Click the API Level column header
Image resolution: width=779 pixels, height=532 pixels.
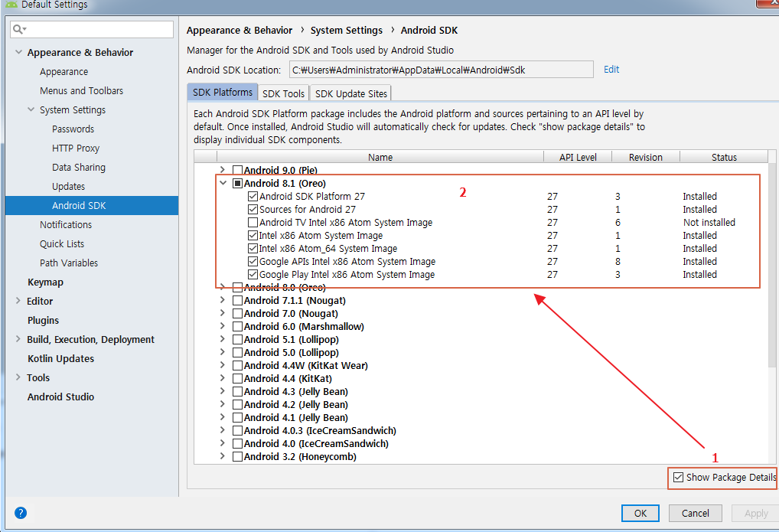[x=578, y=157]
